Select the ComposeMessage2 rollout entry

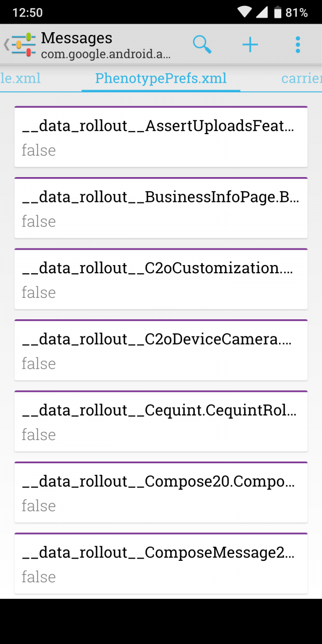pos(160,563)
